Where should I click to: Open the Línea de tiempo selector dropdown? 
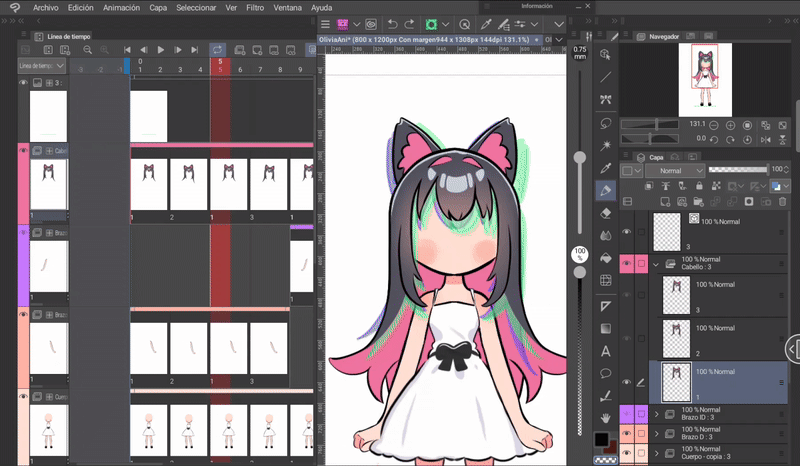[42, 66]
